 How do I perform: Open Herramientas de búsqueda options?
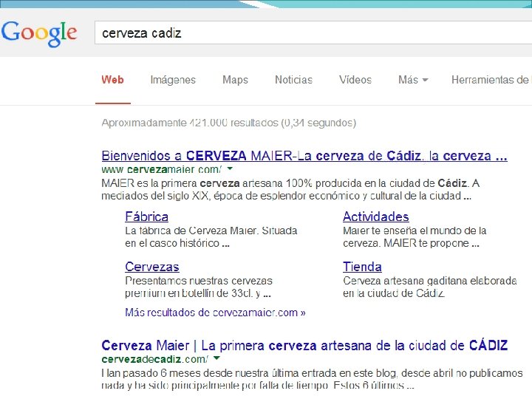click(x=491, y=80)
